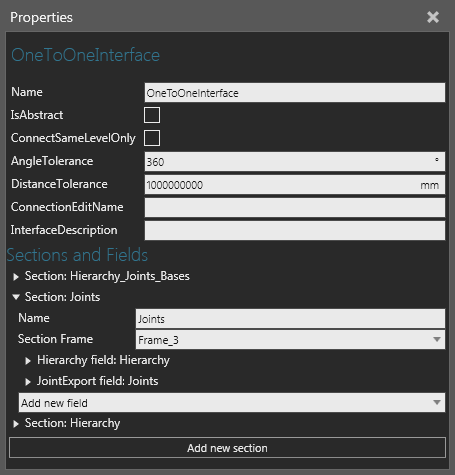Click the AngleTolerance value field
Viewport: 455px width, 475px height.
pos(295,162)
